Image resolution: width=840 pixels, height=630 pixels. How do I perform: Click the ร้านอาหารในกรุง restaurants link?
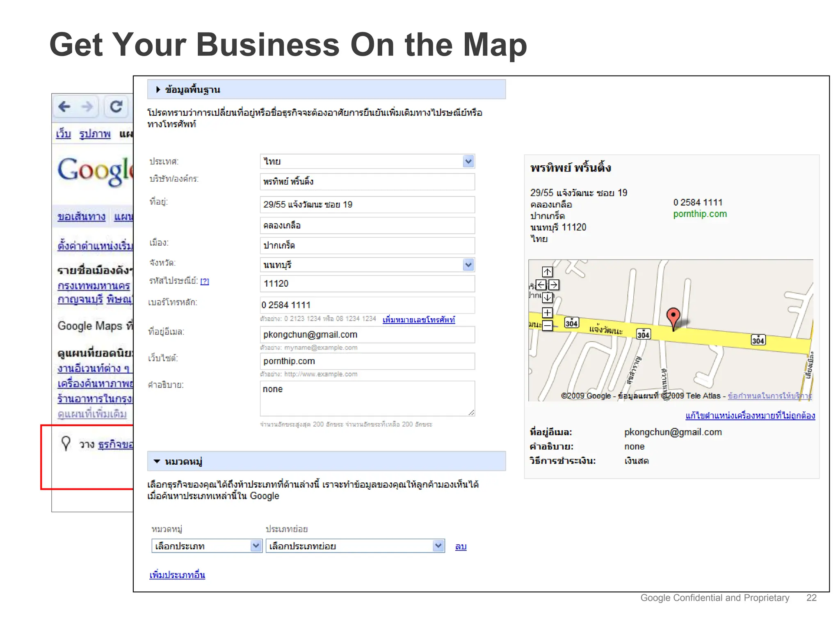point(95,399)
